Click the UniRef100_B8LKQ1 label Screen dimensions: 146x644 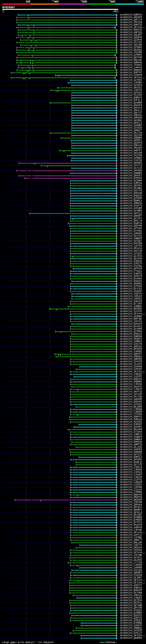tap(131, 60)
